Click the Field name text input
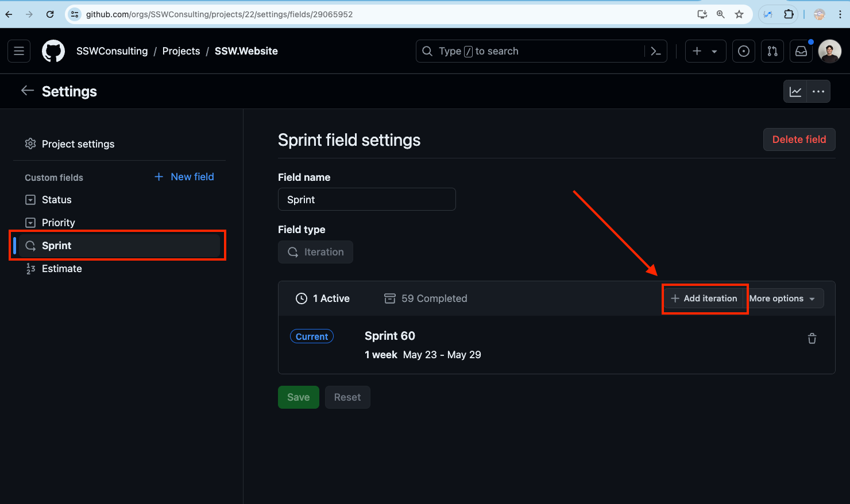The width and height of the screenshot is (850, 504). coord(366,199)
